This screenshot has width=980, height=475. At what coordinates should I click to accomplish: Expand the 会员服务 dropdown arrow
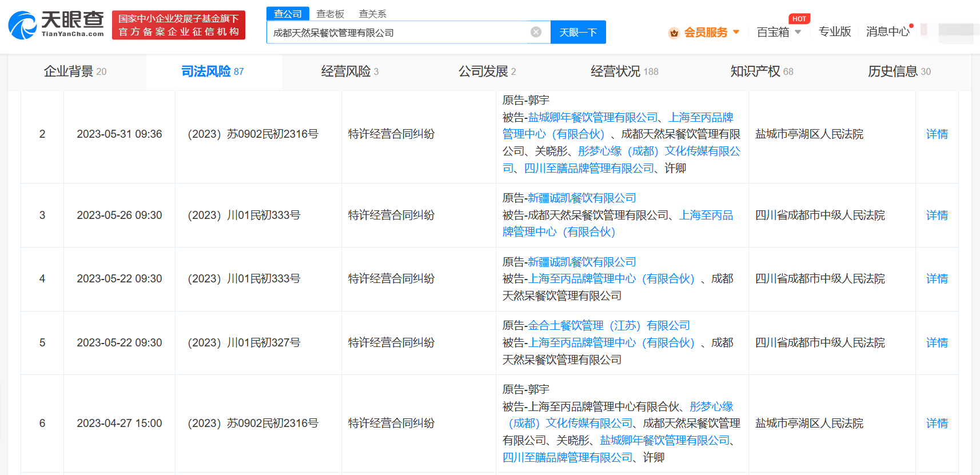(x=736, y=32)
